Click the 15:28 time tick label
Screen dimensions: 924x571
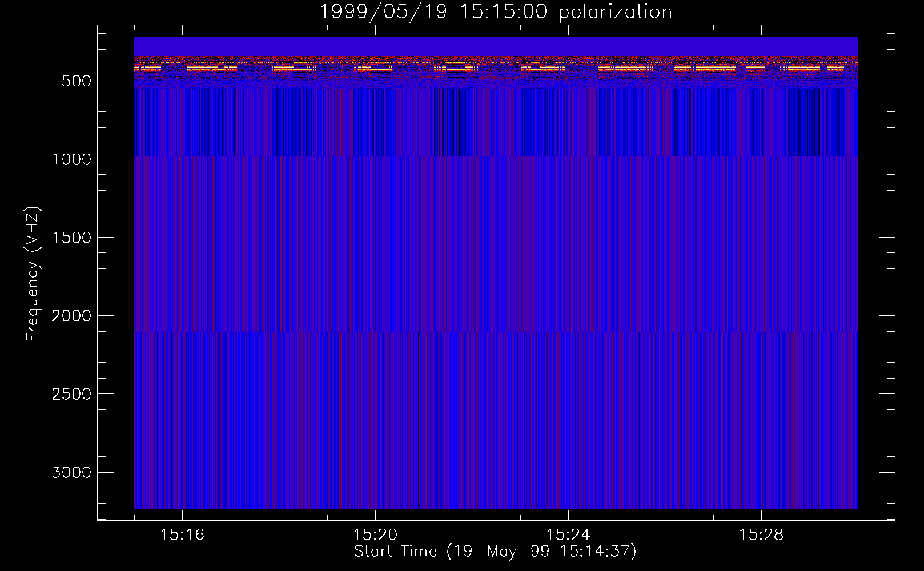coord(761,535)
